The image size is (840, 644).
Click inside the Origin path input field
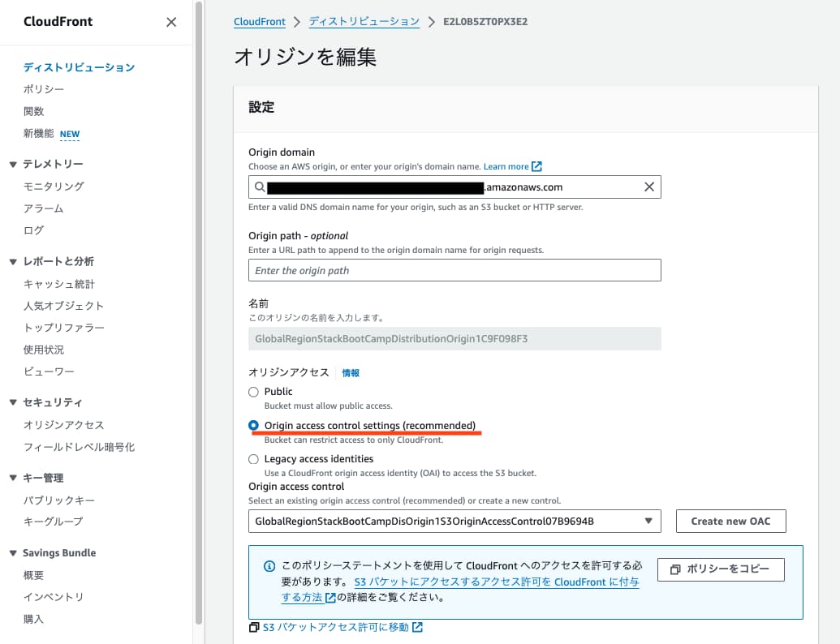(x=454, y=268)
